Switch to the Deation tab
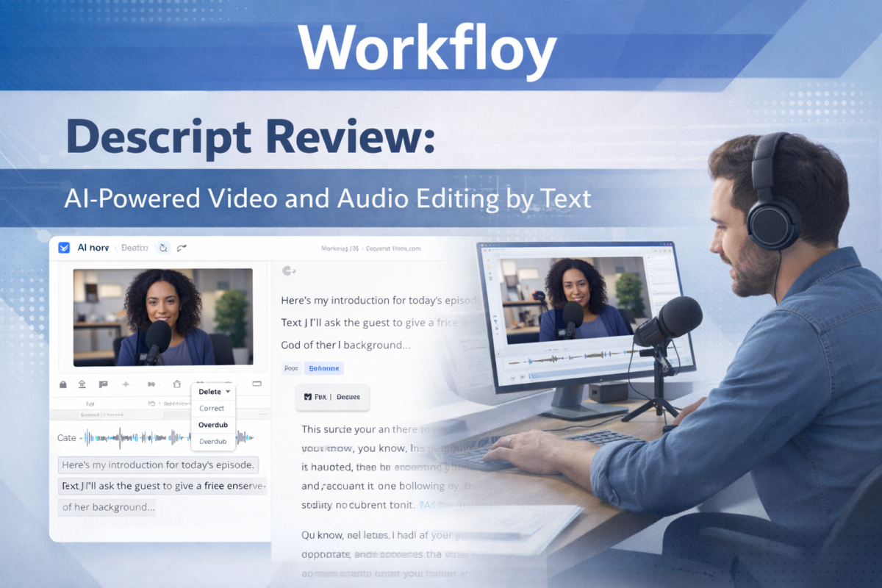 (x=135, y=248)
